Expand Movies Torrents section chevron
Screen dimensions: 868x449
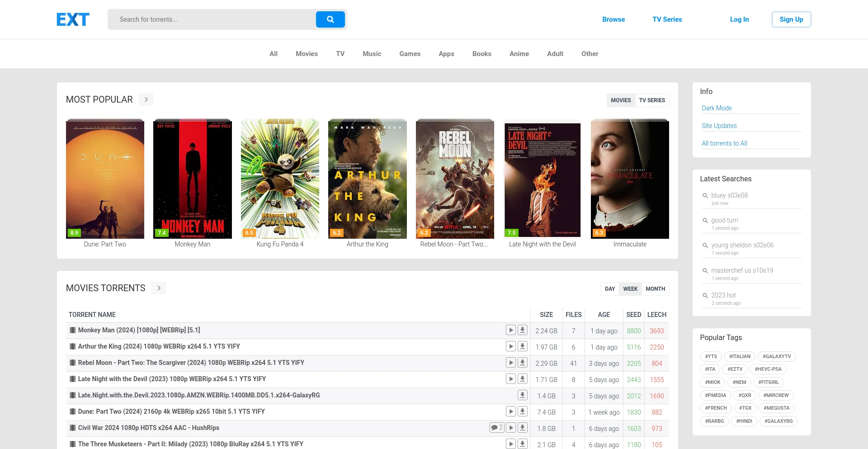tap(159, 288)
